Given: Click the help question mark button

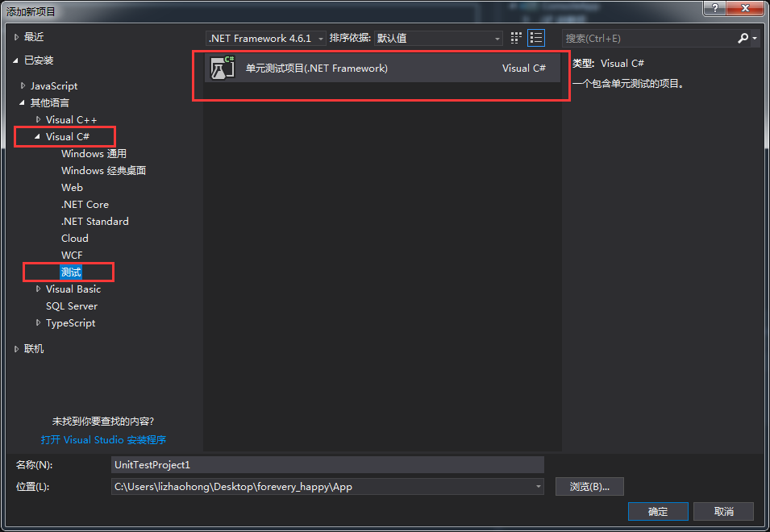Looking at the screenshot, I should pos(715,8).
